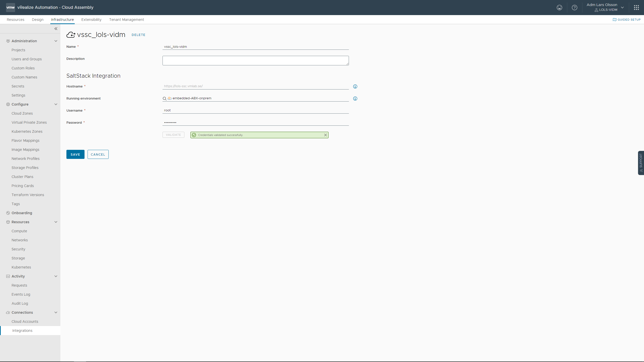The height and width of the screenshot is (362, 644).
Task: Open the Adm Lars Olsson user dropdown
Action: 605,7
